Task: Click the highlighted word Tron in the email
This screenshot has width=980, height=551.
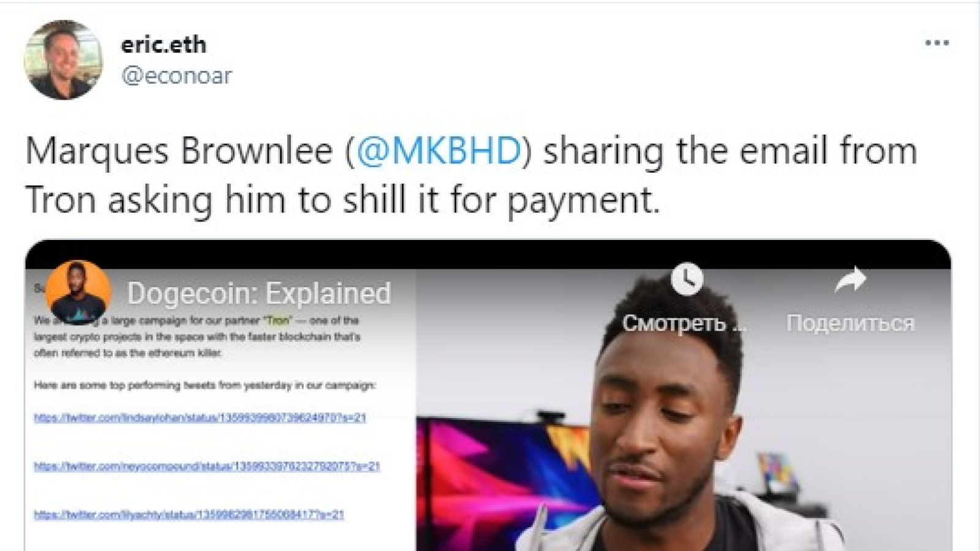Action: pos(277,320)
